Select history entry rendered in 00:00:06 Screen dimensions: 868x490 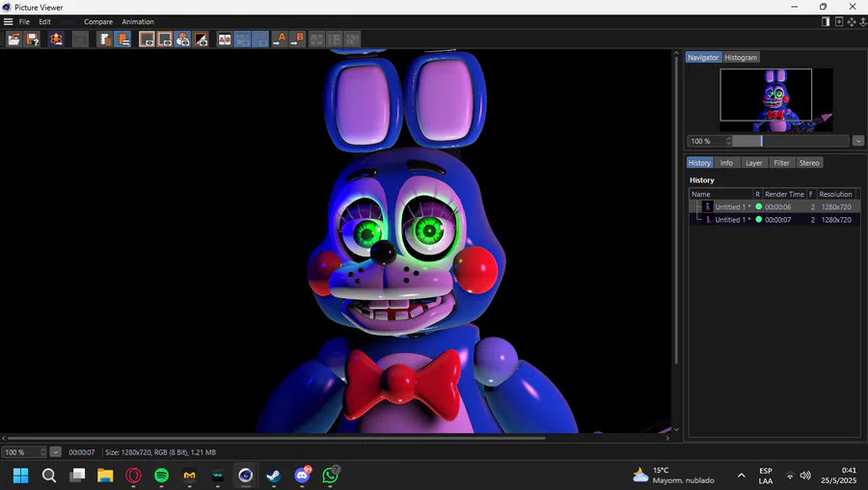[x=774, y=207]
